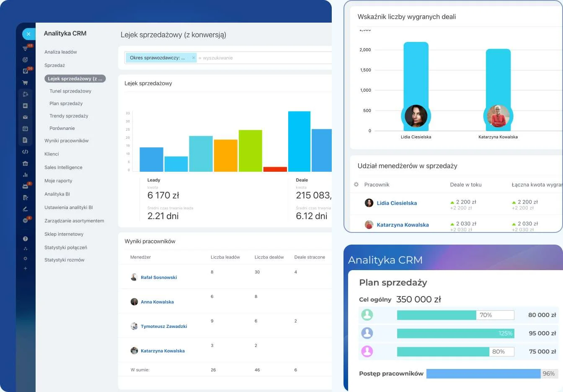
Task: Open Wyniki pracowników in the side menu
Action: [x=67, y=141]
